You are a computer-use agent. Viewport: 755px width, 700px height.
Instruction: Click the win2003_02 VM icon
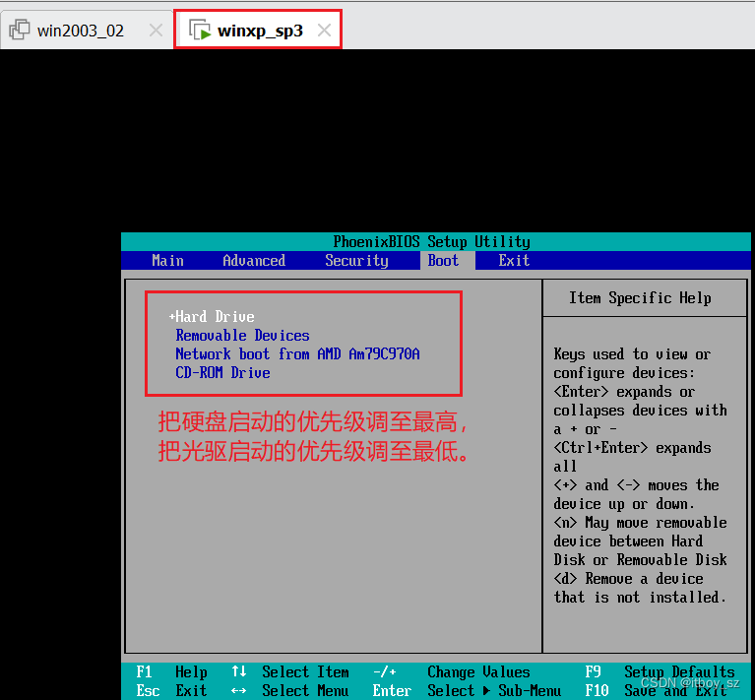(20, 30)
